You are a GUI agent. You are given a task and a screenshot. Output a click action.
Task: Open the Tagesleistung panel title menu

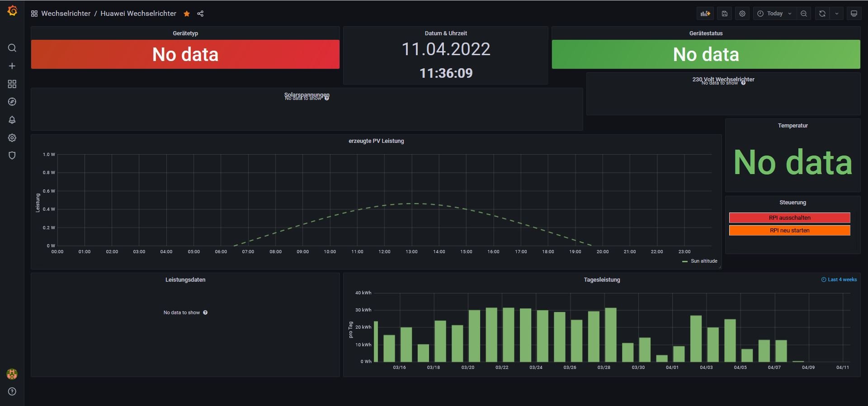[601, 280]
